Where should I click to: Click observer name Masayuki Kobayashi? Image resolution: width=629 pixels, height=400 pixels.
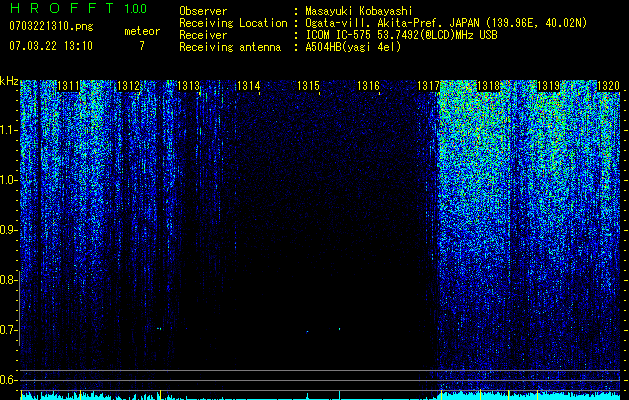point(359,11)
